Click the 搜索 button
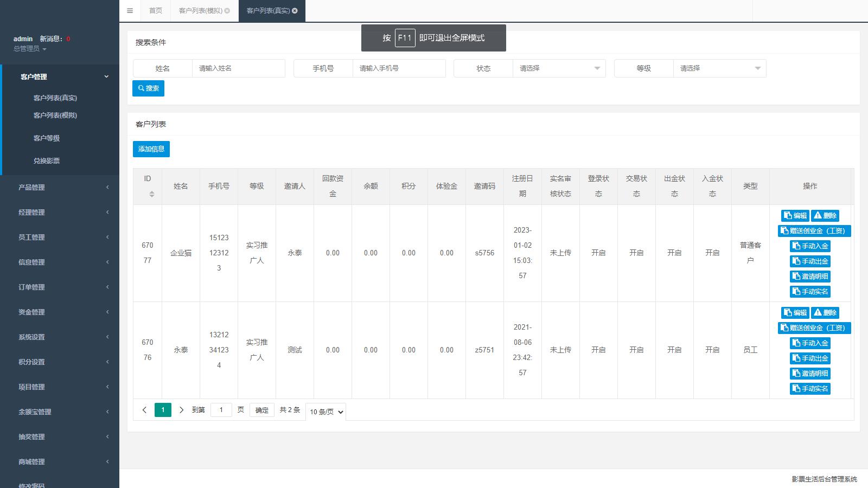 pos(148,88)
